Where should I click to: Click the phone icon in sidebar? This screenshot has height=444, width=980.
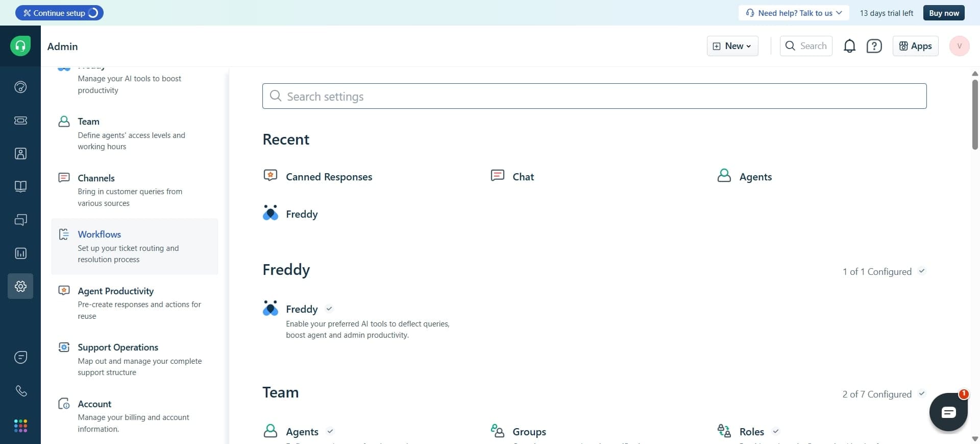pos(20,391)
